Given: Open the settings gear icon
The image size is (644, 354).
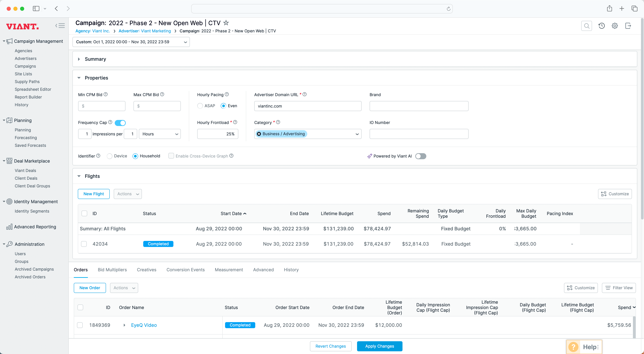Looking at the screenshot, I should point(615,26).
